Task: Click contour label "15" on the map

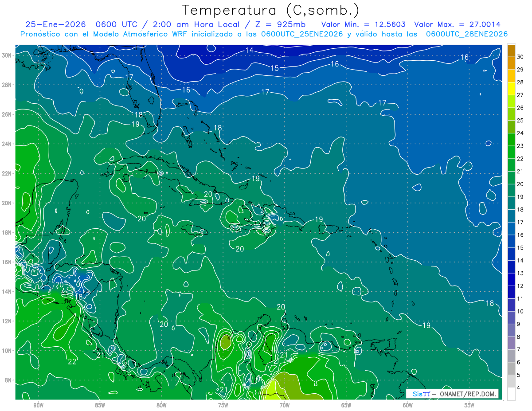Action: coord(275,68)
